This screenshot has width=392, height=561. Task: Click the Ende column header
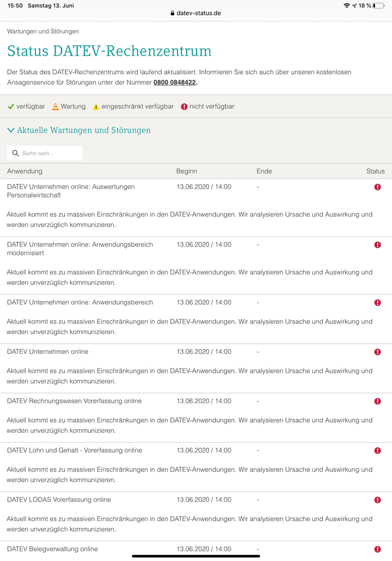pyautogui.click(x=264, y=171)
